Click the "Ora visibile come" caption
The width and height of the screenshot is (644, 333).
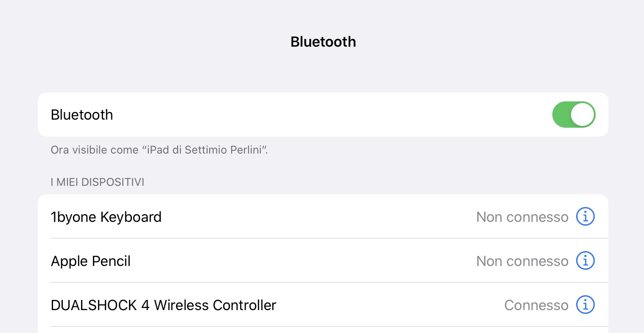pyautogui.click(x=94, y=150)
